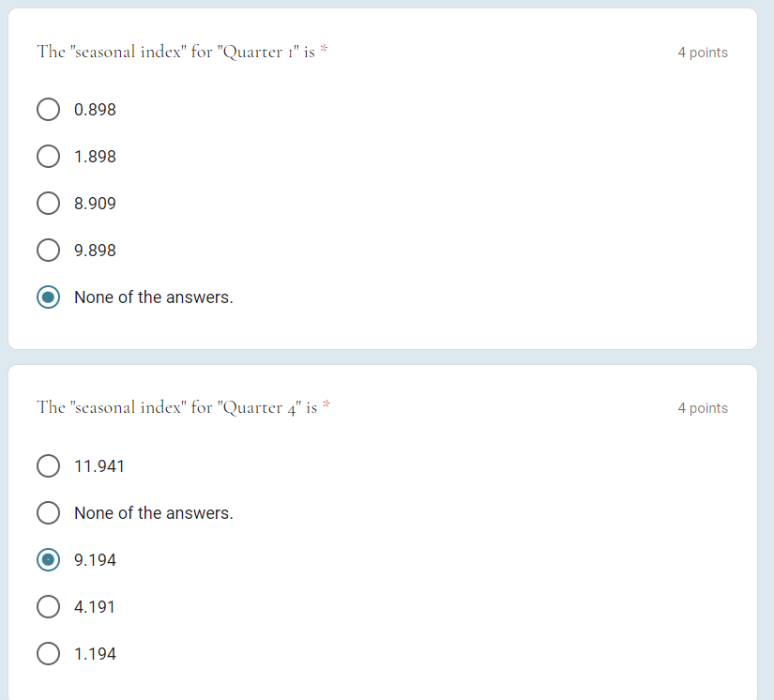Click the '4 points' label on Quarter 1
The image size is (774, 700).
[x=703, y=53]
